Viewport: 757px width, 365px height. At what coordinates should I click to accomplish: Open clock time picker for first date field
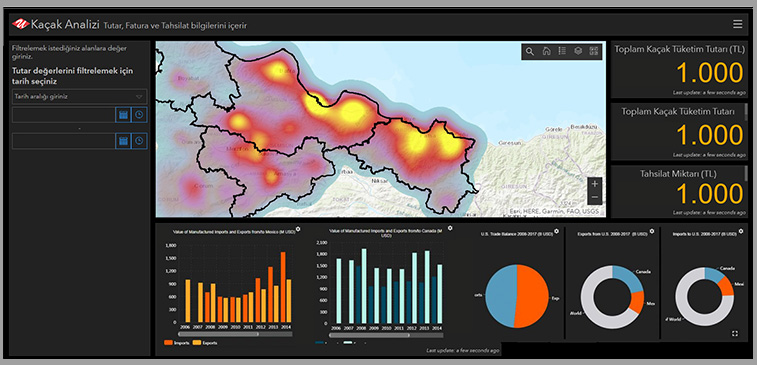coord(140,115)
